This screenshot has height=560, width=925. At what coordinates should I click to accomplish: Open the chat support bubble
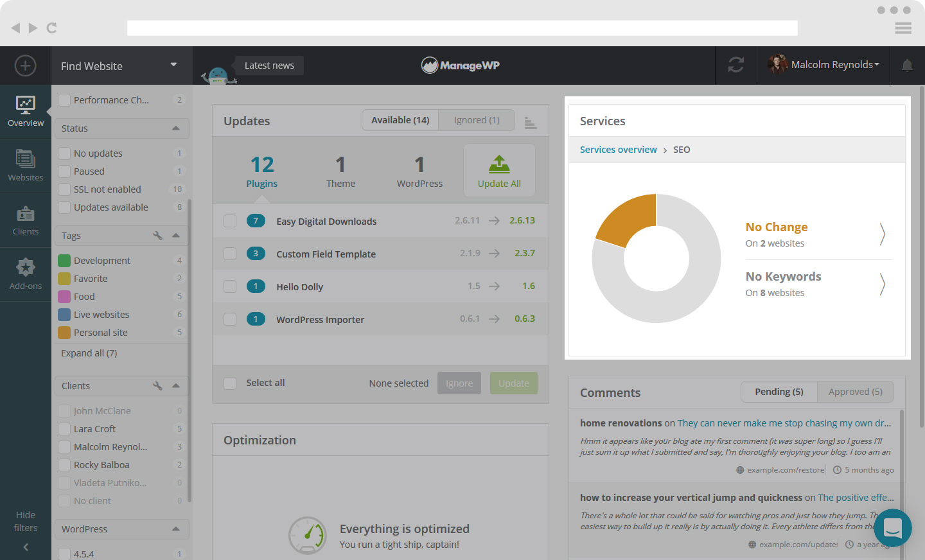point(893,528)
